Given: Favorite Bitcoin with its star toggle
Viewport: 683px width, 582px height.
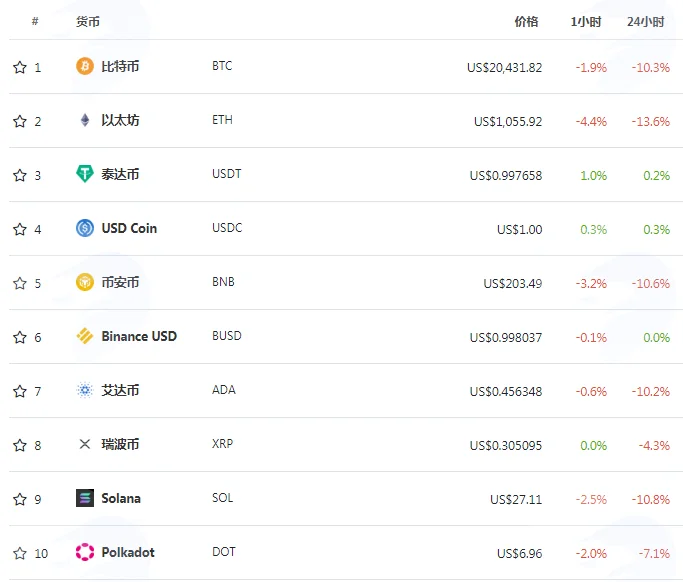Looking at the screenshot, I should point(20,67).
